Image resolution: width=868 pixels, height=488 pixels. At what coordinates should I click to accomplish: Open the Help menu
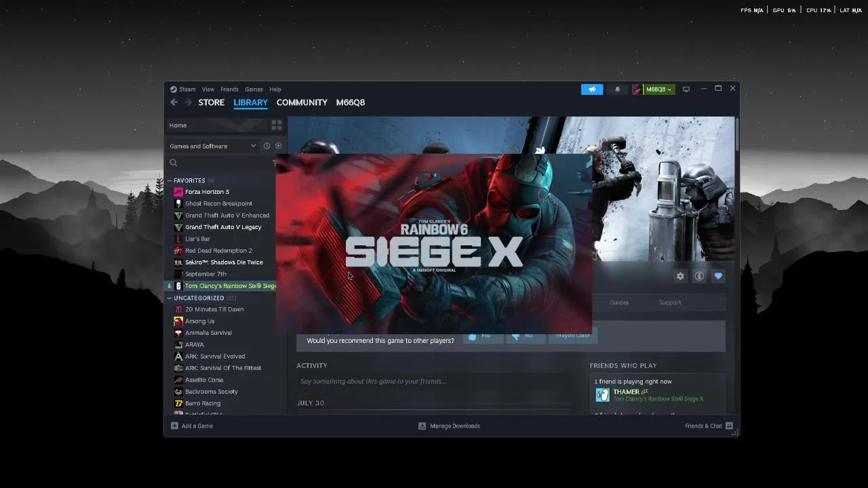[x=275, y=89]
